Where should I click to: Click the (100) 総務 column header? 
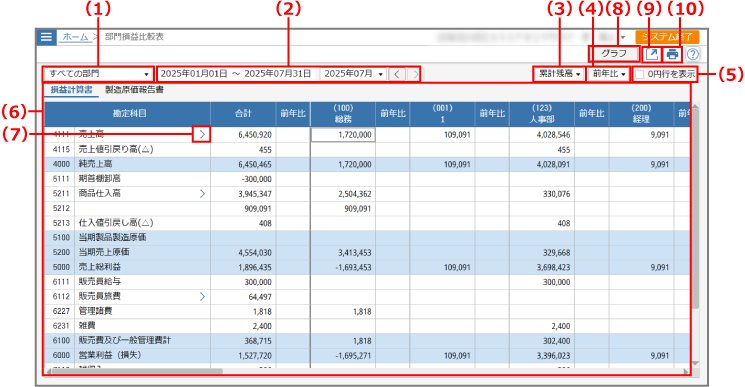pos(343,114)
